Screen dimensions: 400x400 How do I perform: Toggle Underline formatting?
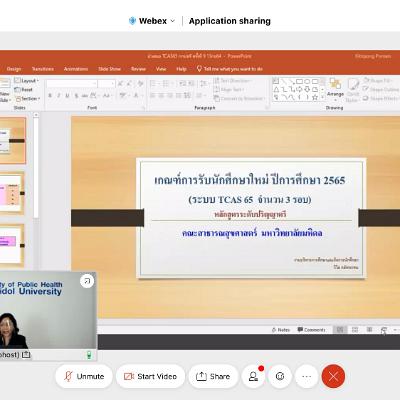[x=67, y=96]
